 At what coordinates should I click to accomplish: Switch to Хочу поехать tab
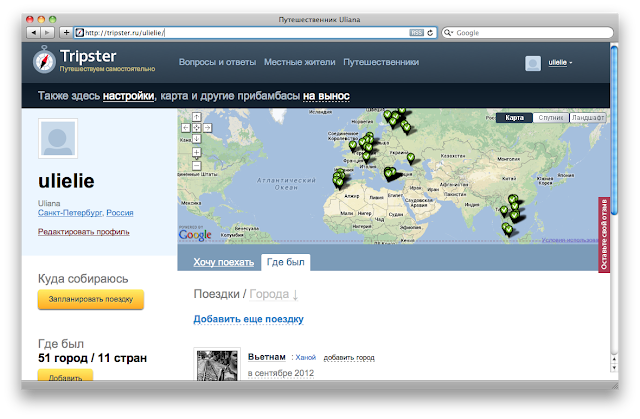click(x=224, y=262)
